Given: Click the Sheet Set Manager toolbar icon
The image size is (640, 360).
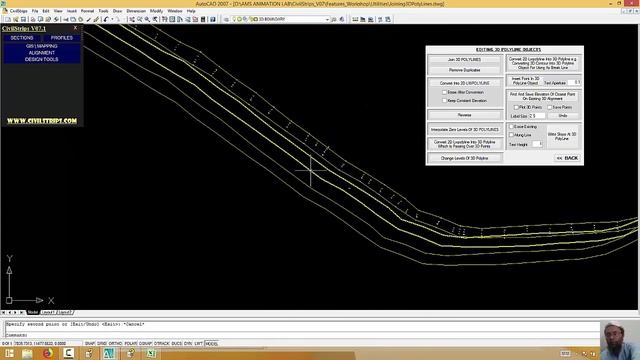Looking at the screenshot, I should click(x=188, y=19).
